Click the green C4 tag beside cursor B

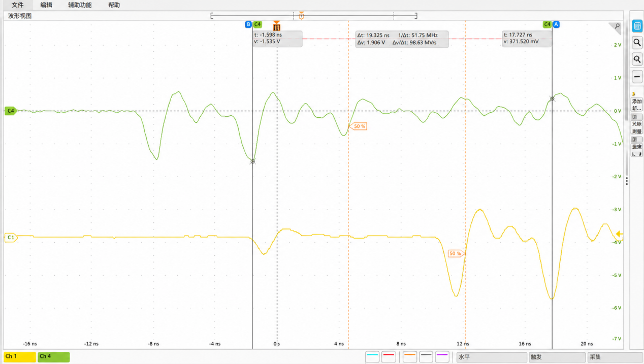(257, 24)
